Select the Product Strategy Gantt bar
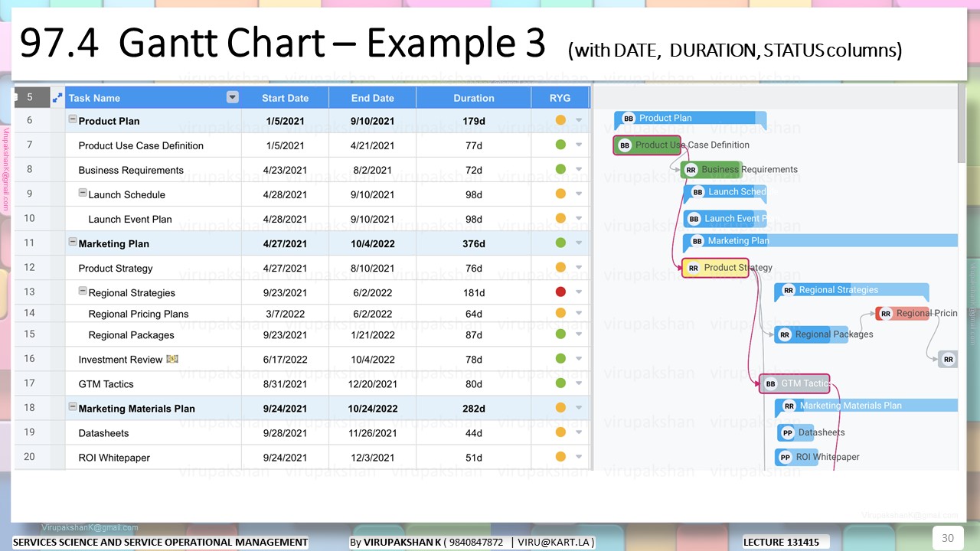Viewport: 980px width, 551px height. 716,268
